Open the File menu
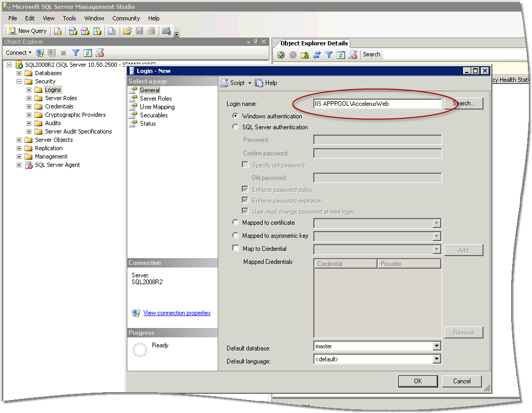532x413 pixels. point(13,18)
